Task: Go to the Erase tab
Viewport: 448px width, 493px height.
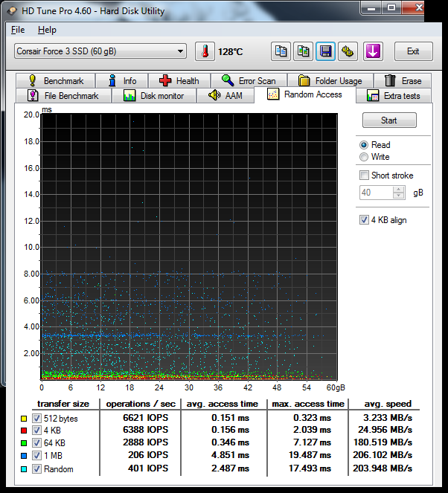Action: click(403, 81)
